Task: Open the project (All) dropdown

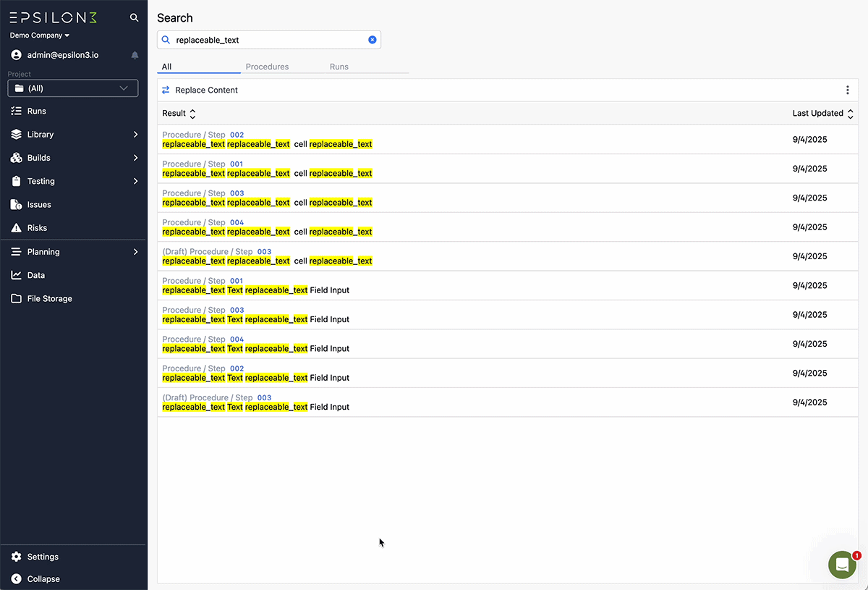Action: [x=72, y=88]
